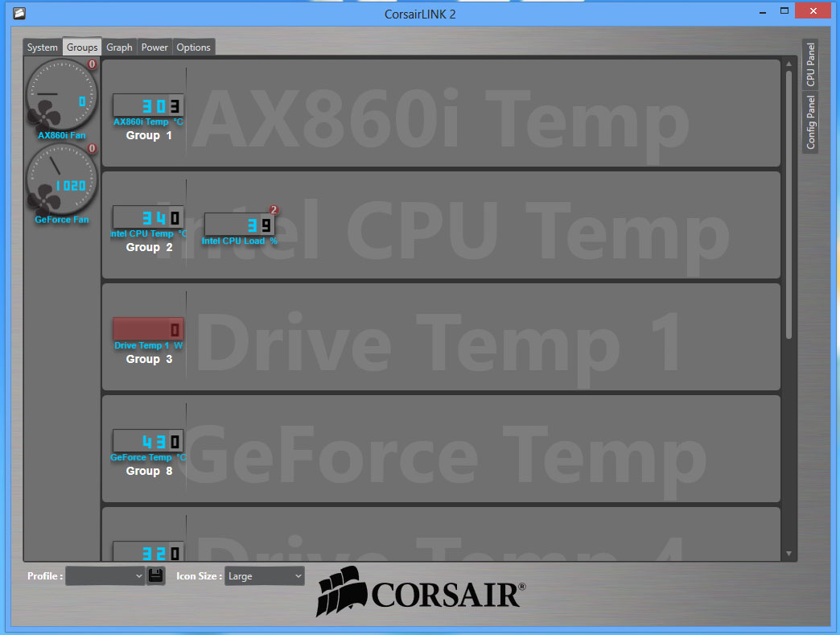The width and height of the screenshot is (840, 635).
Task: Select the GeForce Temp readout display
Action: coord(148,441)
